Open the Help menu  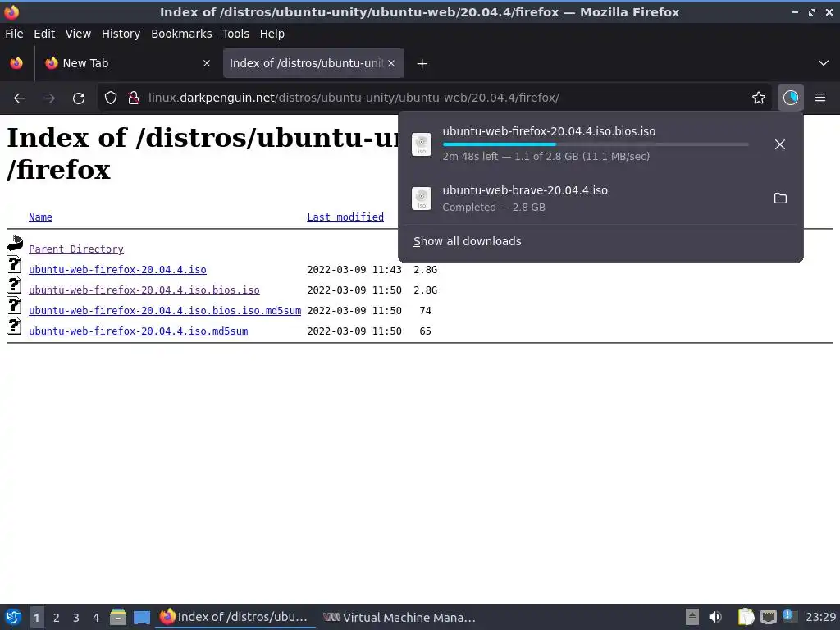pos(272,34)
